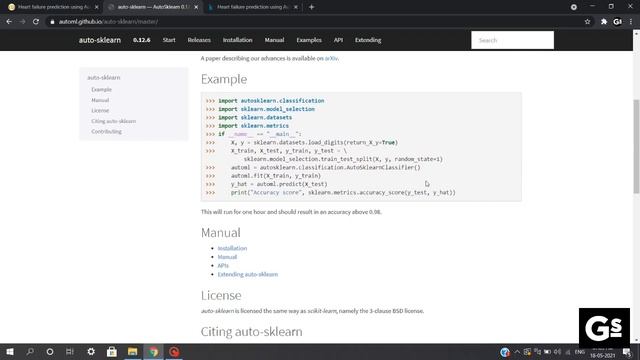The height and width of the screenshot is (360, 640).
Task: Open Task View on taskbar
Action: pos(70,351)
